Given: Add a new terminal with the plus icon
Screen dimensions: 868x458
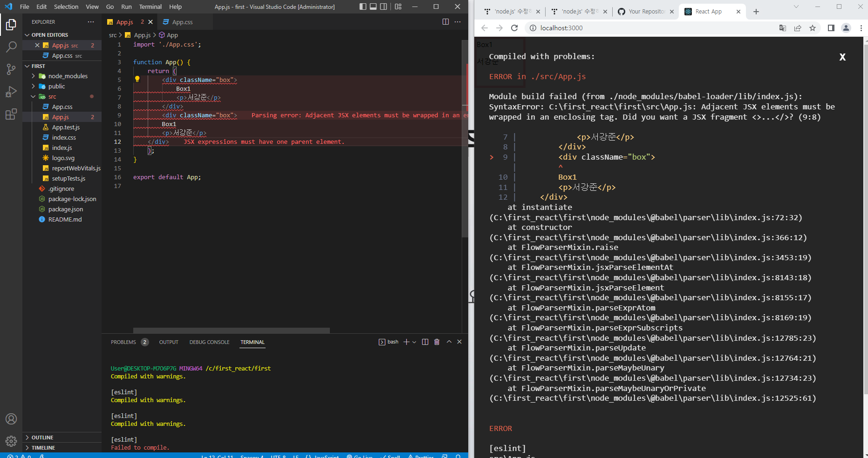Looking at the screenshot, I should (x=406, y=342).
